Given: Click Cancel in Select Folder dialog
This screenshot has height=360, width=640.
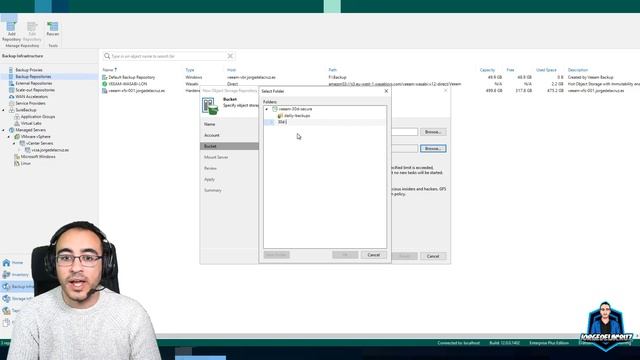Looking at the screenshot, I should (373, 255).
